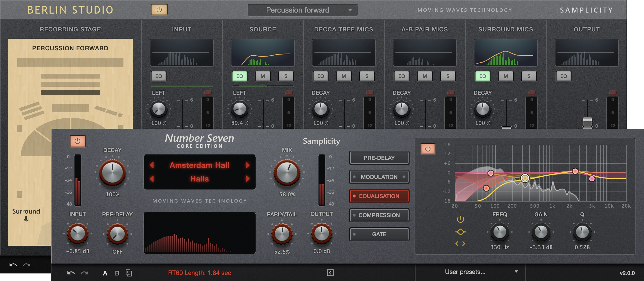Click the EQ FREQ knob at 330 Hz
This screenshot has width=644, height=281.
coord(500,232)
